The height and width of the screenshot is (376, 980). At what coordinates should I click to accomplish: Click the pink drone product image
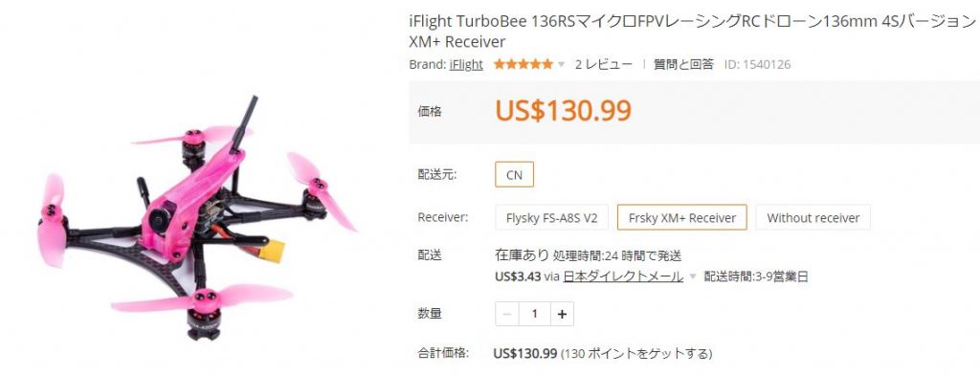pos(197,217)
